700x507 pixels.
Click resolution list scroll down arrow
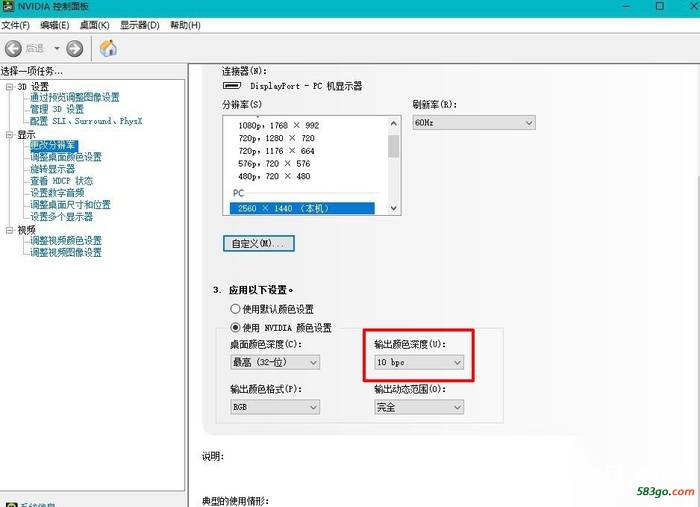(393, 208)
